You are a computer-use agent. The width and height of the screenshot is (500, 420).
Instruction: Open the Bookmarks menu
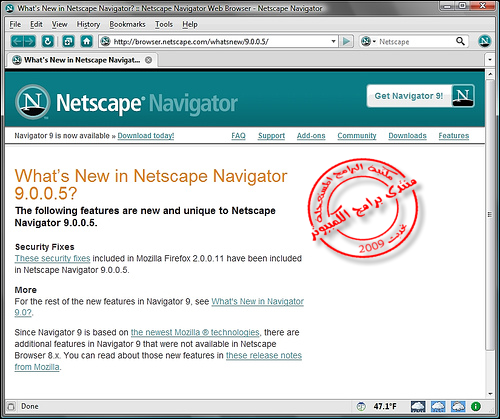127,24
